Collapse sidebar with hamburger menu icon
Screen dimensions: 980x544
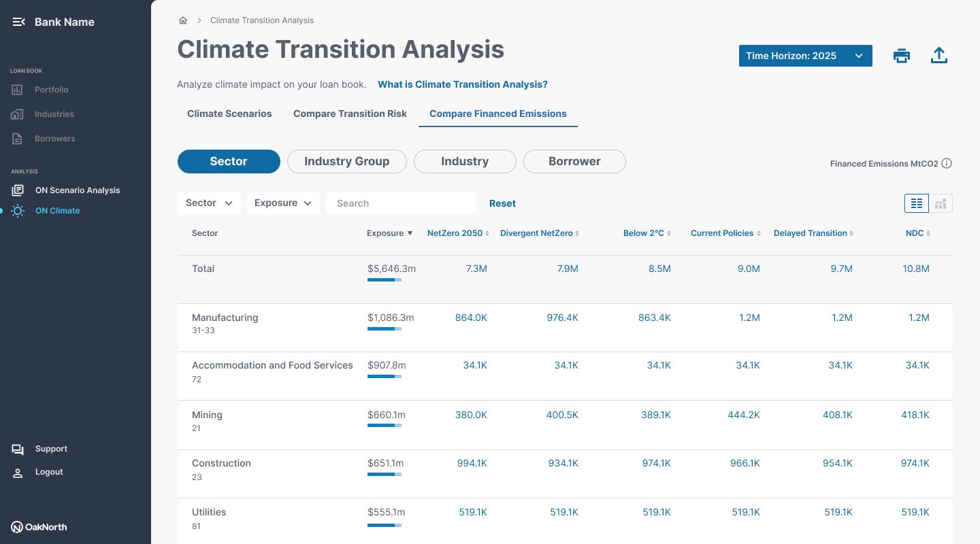click(19, 22)
